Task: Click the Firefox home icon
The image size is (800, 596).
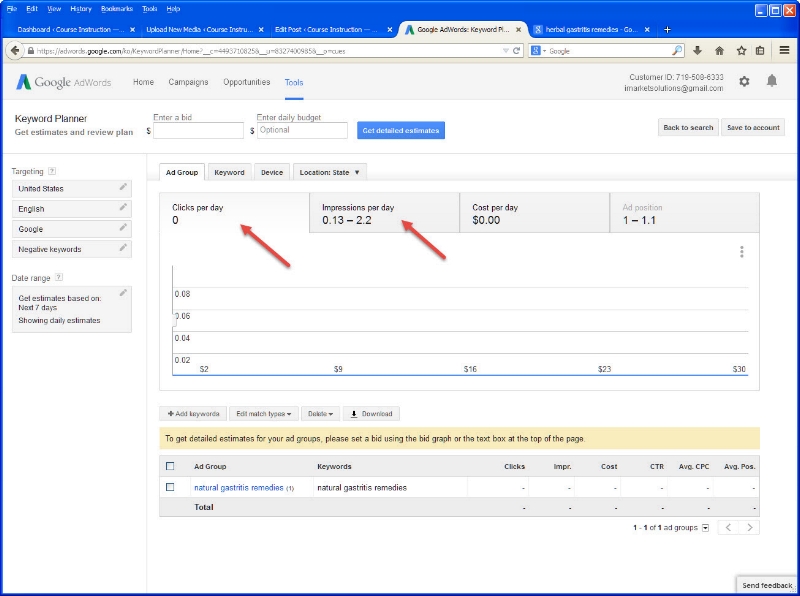Action: [x=719, y=50]
